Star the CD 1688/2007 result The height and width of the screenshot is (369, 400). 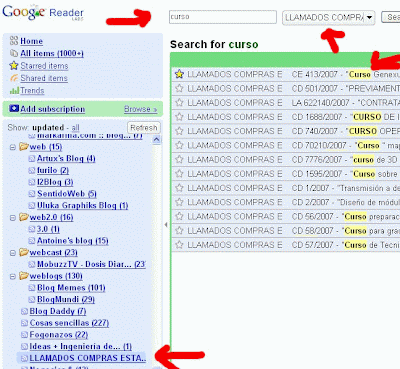pos(179,117)
